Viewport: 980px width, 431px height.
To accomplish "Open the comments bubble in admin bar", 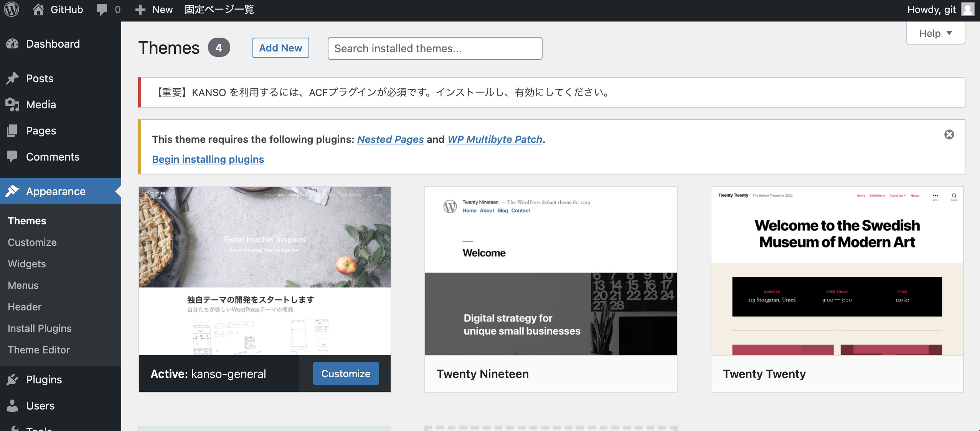I will pos(102,10).
